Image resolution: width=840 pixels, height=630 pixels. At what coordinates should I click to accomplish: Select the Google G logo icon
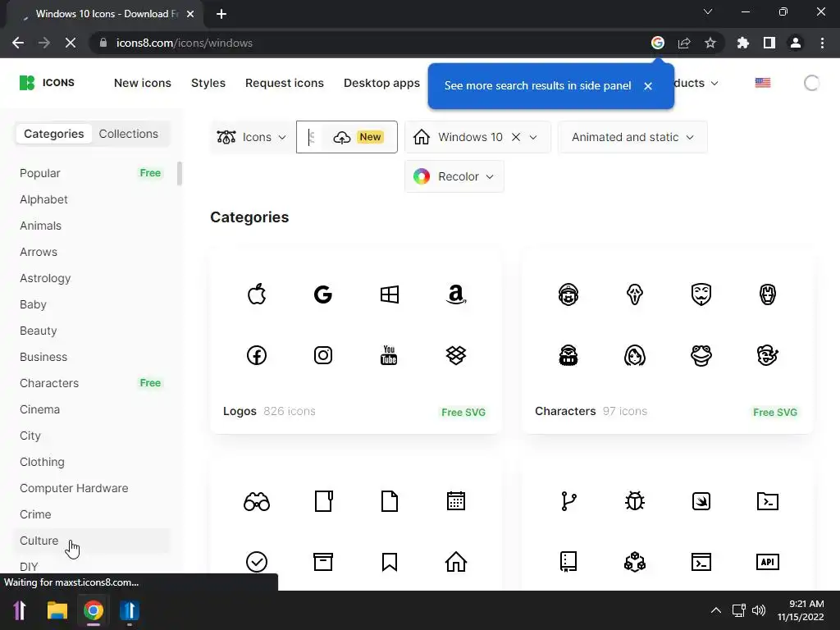[x=323, y=294]
